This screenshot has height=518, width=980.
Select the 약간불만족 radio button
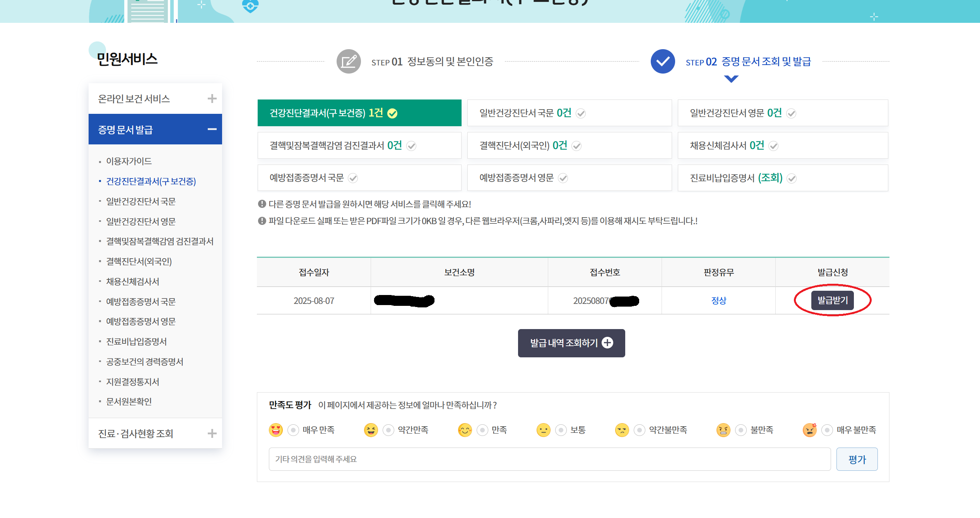(639, 430)
